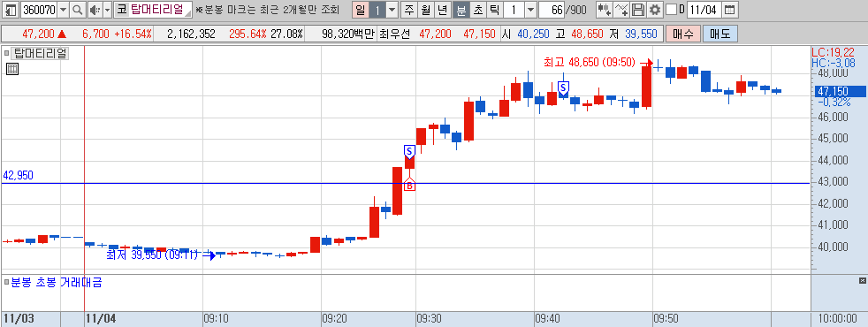This screenshot has width=868, height=327.
Task: Expand the speaker options dropdown arrow
Action: click(107, 10)
